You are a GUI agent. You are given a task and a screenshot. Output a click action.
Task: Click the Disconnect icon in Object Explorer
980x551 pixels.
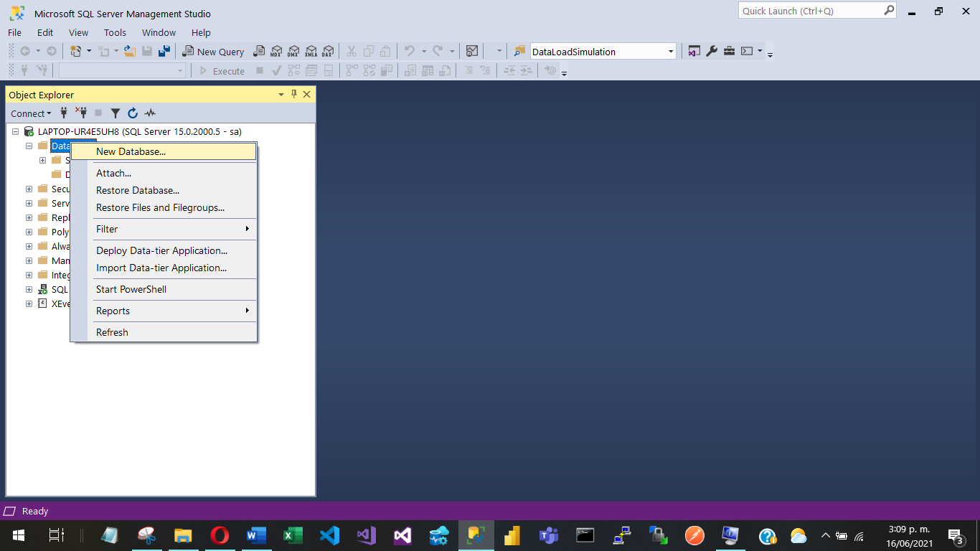pos(81,113)
